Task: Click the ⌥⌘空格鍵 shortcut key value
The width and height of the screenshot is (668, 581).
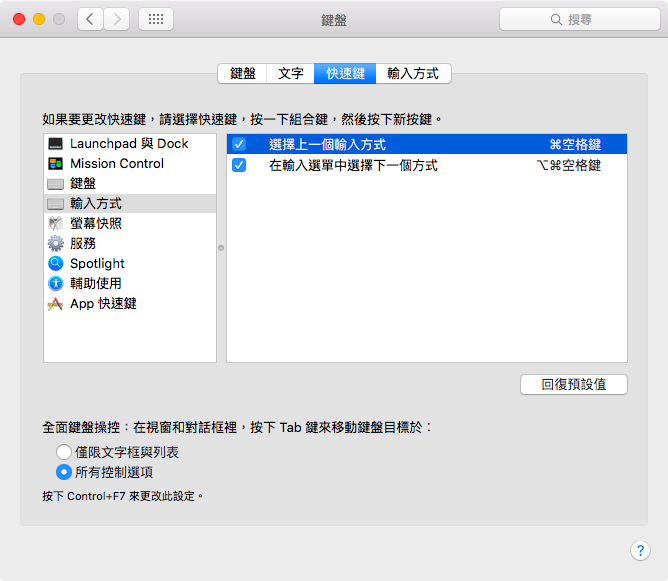Action: pos(569,165)
